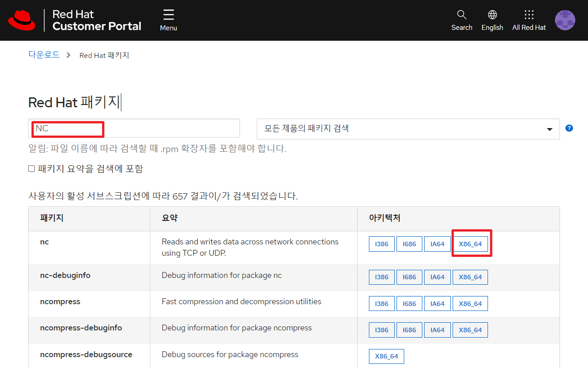588x368 pixels.
Task: Click the Red Hat 패키지 page heading
Action: 74,102
